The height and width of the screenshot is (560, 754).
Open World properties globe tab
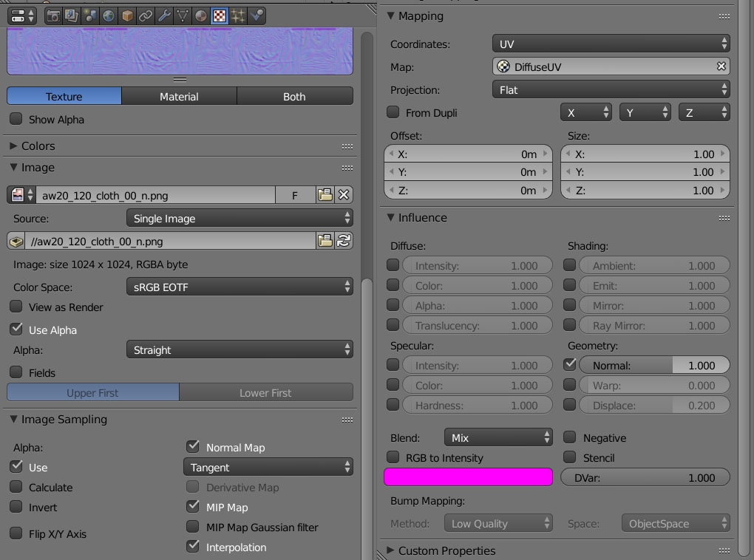(x=109, y=16)
